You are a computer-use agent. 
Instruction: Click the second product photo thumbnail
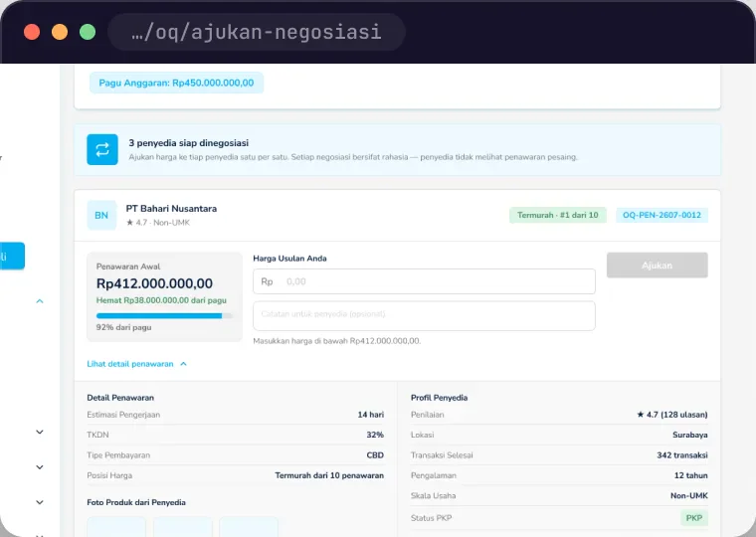click(x=183, y=526)
